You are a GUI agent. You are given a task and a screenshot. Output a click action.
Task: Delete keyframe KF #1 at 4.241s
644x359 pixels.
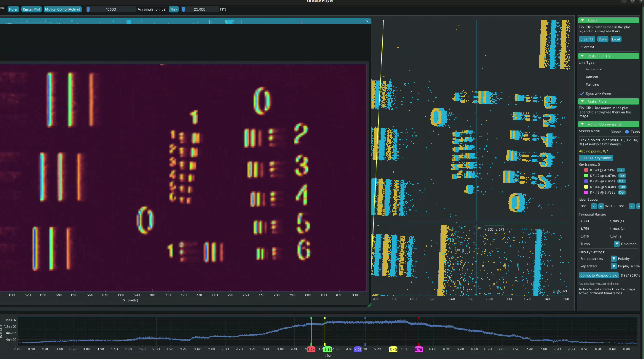point(620,170)
